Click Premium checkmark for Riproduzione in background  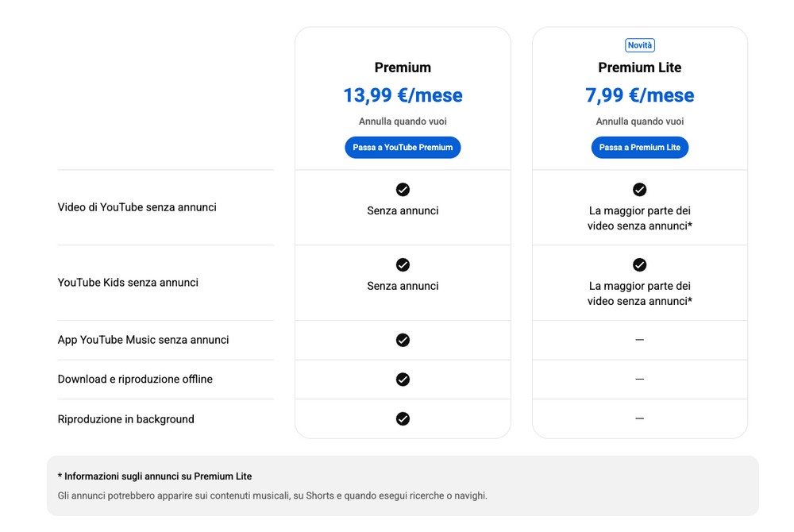pyautogui.click(x=403, y=418)
